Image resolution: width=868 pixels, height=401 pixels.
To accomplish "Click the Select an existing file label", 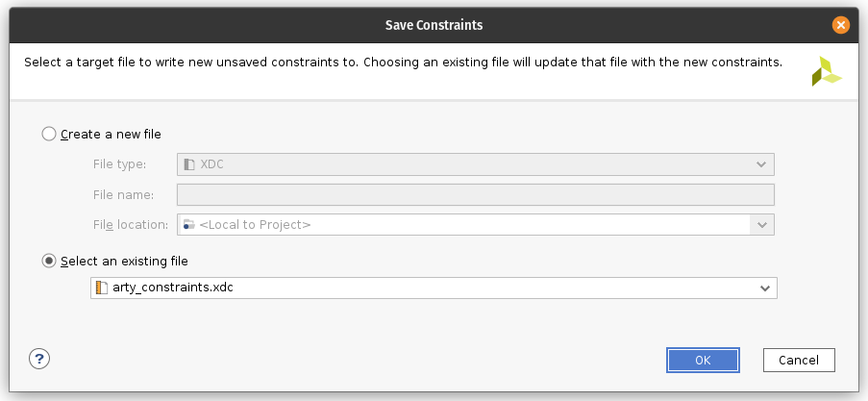I will pos(125,261).
